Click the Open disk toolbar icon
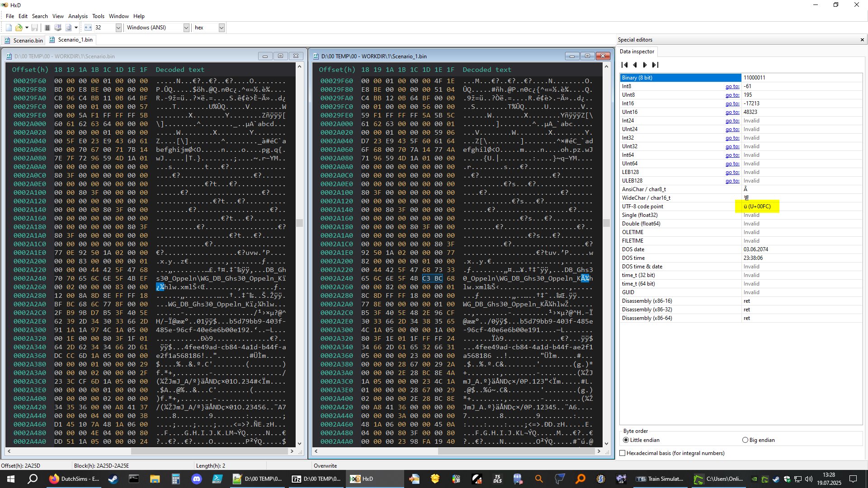Screen dimensions: 868x488 (x=58, y=28)
